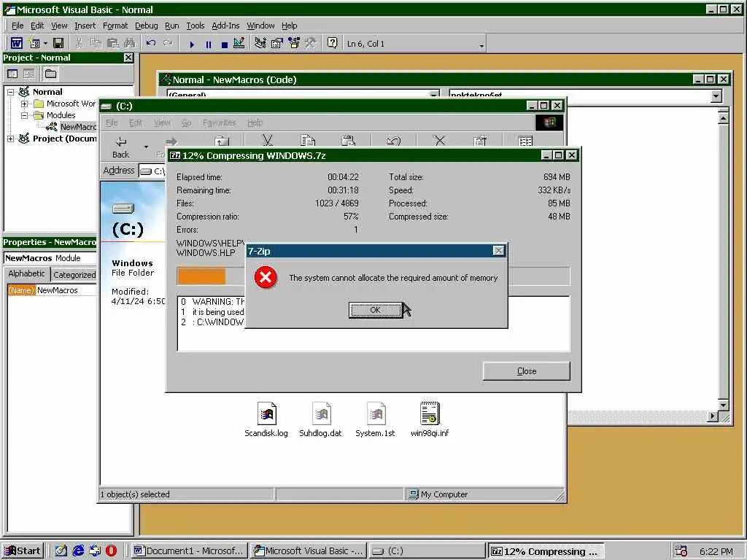The height and width of the screenshot is (560, 747).
Task: Open the Tools menu in Visual Basic
Action: tap(196, 26)
